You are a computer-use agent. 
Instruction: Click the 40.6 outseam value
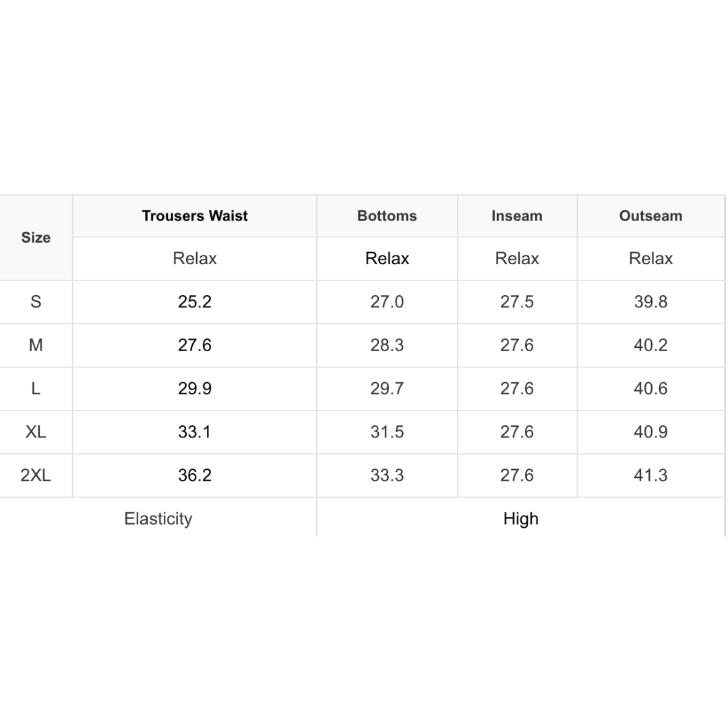650,388
